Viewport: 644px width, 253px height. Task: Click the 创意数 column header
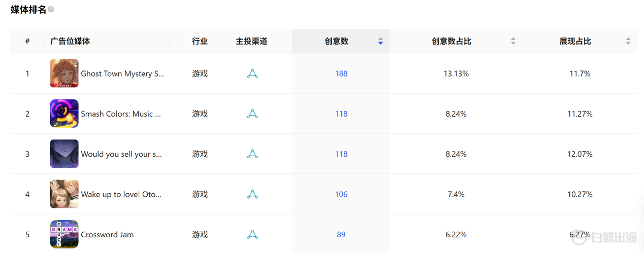(x=336, y=41)
